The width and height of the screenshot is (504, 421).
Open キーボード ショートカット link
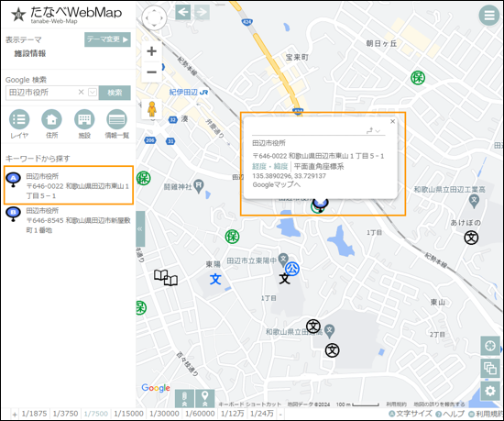(250, 404)
